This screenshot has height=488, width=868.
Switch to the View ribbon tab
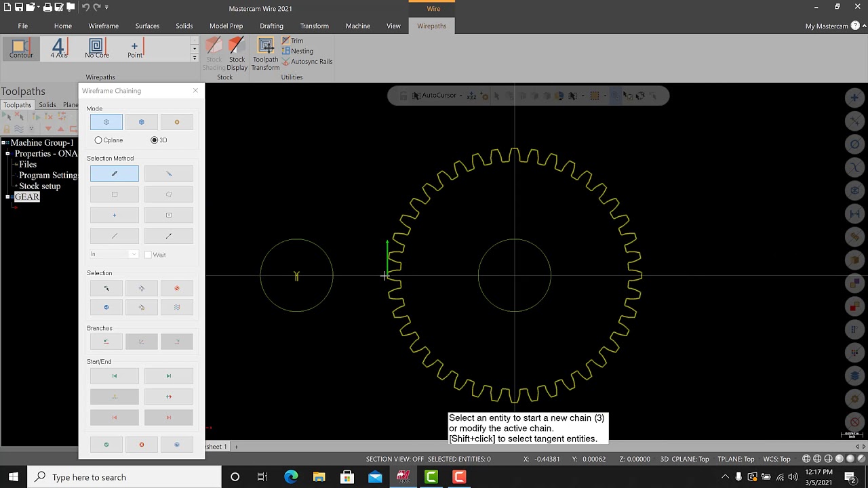[x=393, y=26]
